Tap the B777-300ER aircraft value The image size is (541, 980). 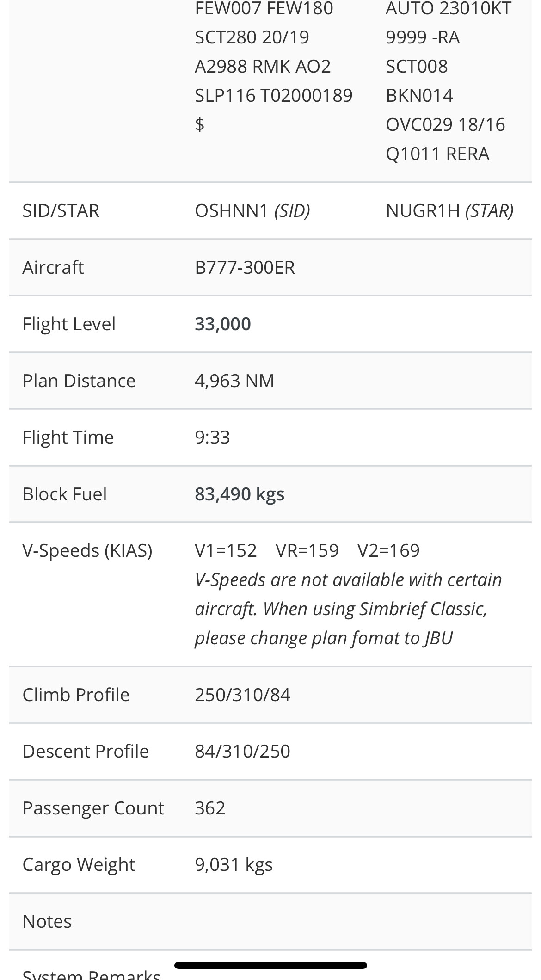[245, 268]
